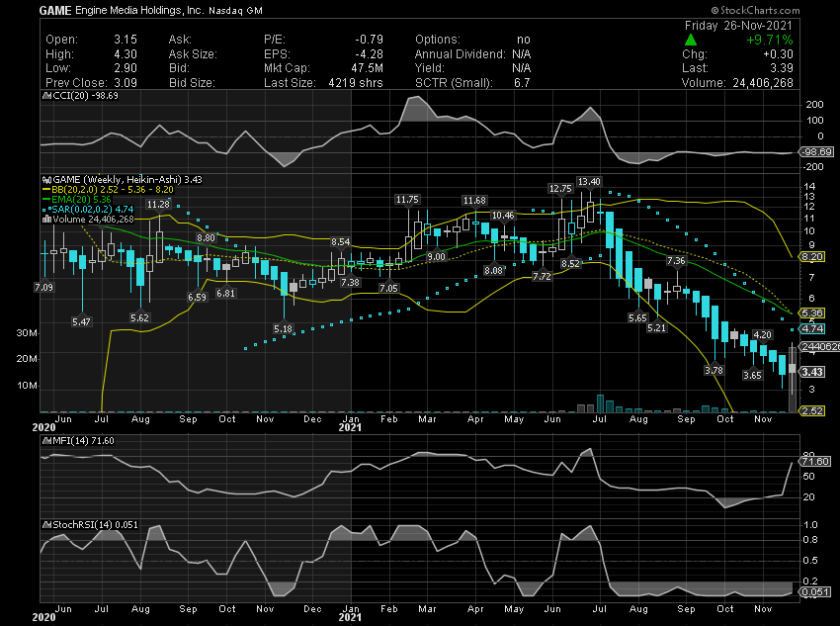Image resolution: width=840 pixels, height=626 pixels.
Task: Click the 5.18 low price annotation
Action: (x=283, y=329)
